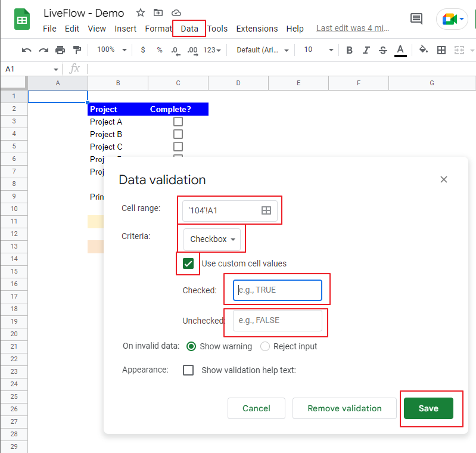Open the Last edit was 4 mi... link
Image resolution: width=476 pixels, height=453 pixels.
353,28
